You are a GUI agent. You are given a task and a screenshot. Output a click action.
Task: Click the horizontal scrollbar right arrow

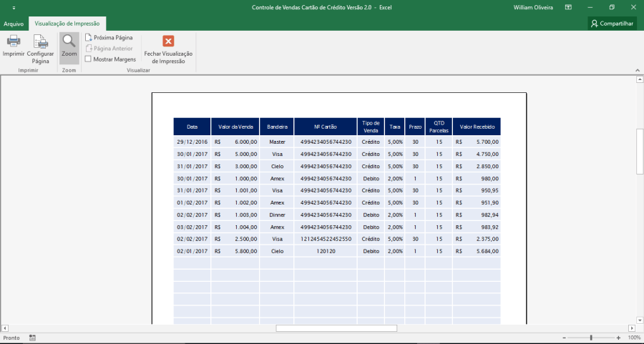click(632, 328)
